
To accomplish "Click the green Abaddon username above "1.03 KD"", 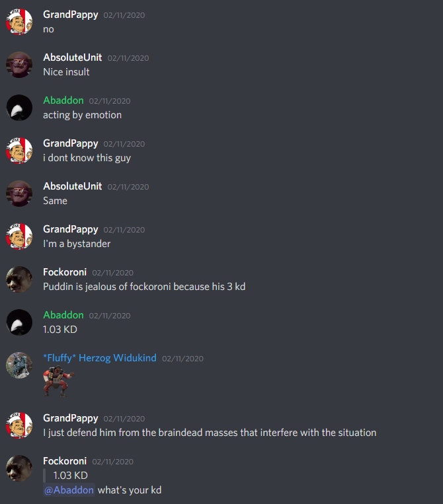I will coord(63,315).
